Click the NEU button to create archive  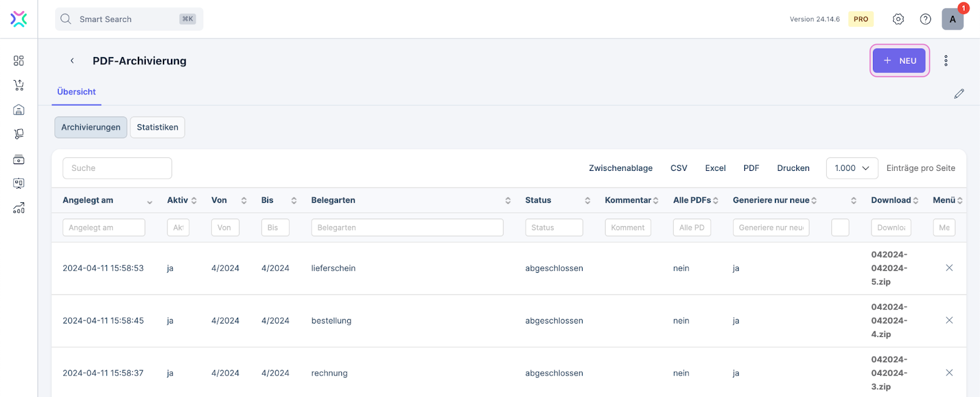pyautogui.click(x=899, y=61)
